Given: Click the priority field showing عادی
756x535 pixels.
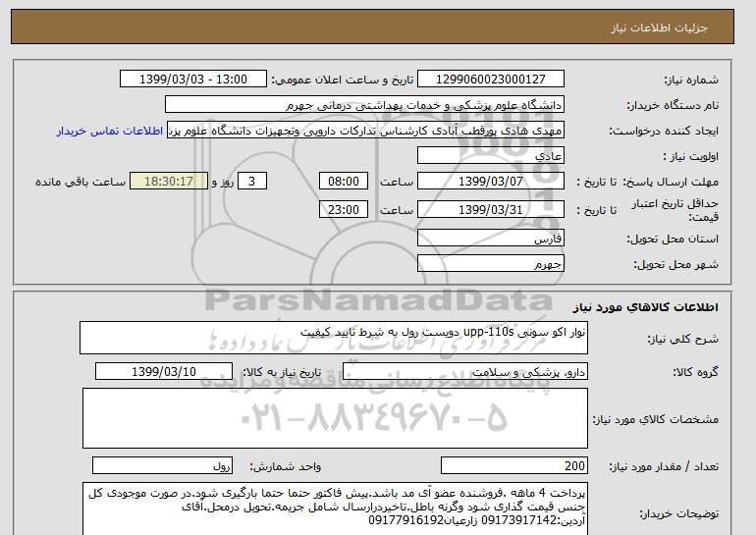Looking at the screenshot, I should pos(490,156).
